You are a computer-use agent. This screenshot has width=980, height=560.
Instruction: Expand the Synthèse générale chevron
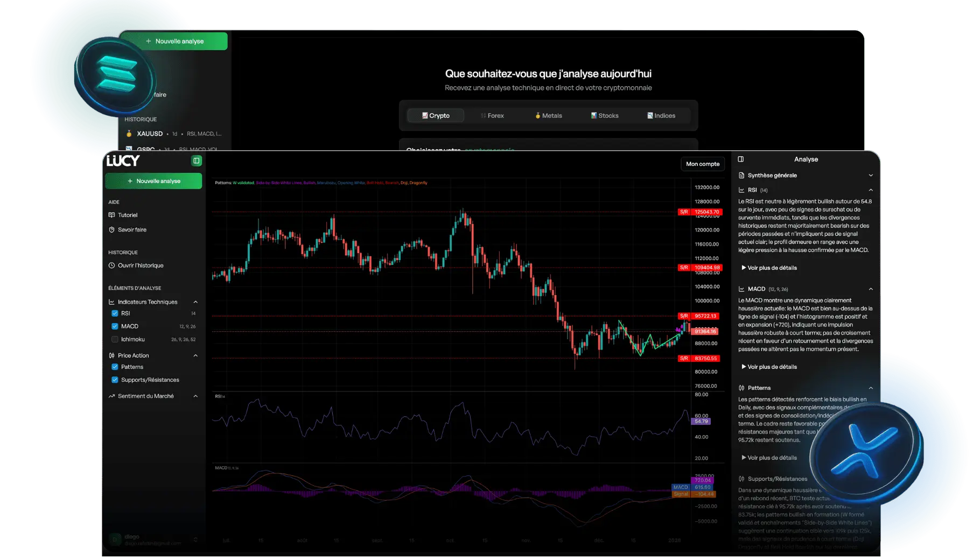click(871, 176)
